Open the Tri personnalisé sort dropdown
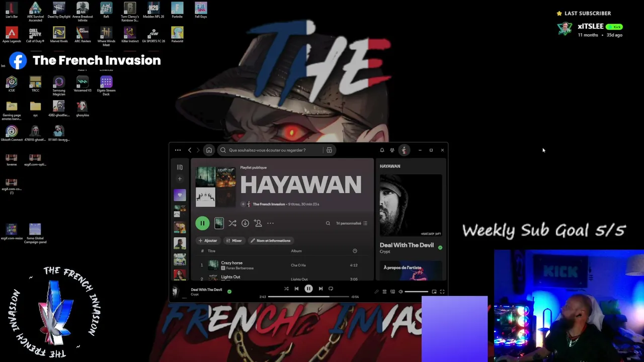644x362 pixels. tap(352, 223)
